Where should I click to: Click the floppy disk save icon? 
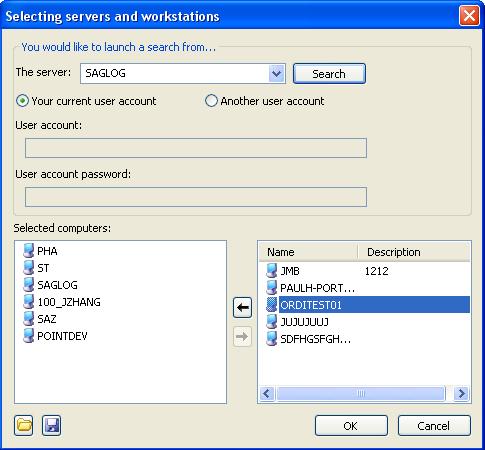(x=52, y=425)
